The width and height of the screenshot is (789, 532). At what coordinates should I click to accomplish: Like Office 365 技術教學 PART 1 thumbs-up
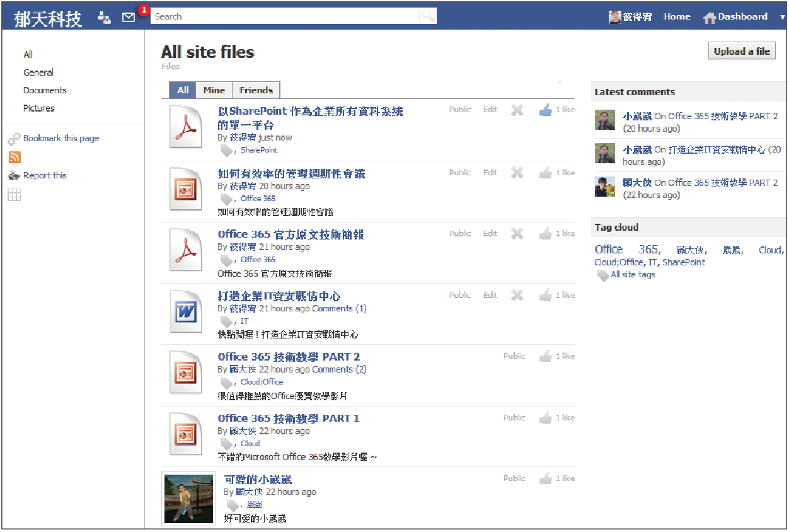546,417
